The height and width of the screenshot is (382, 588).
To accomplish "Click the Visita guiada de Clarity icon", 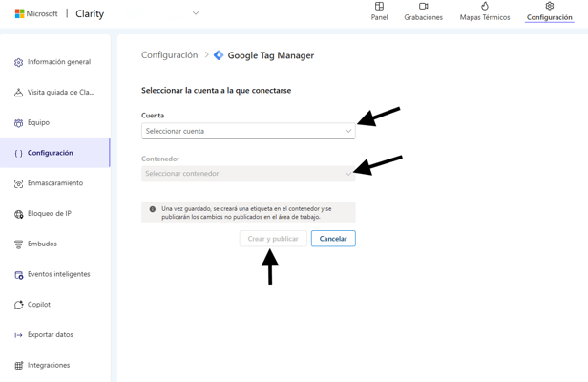I will pos(18,93).
